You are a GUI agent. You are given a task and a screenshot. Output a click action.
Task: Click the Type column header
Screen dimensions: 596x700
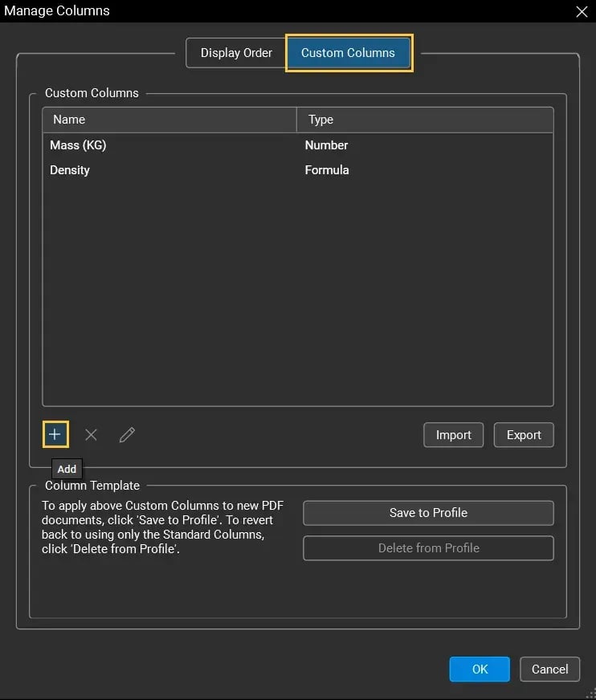(x=425, y=120)
